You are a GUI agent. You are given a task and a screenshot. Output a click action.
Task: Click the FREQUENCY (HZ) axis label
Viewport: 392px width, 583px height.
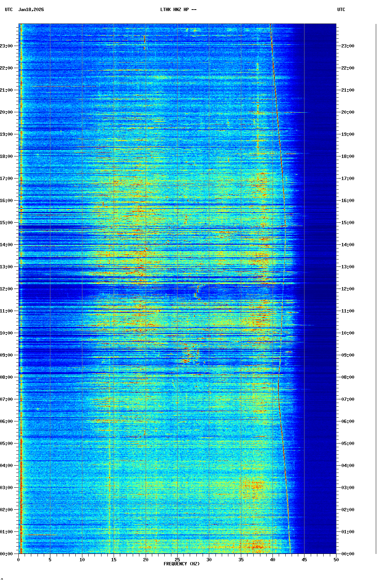181,564
